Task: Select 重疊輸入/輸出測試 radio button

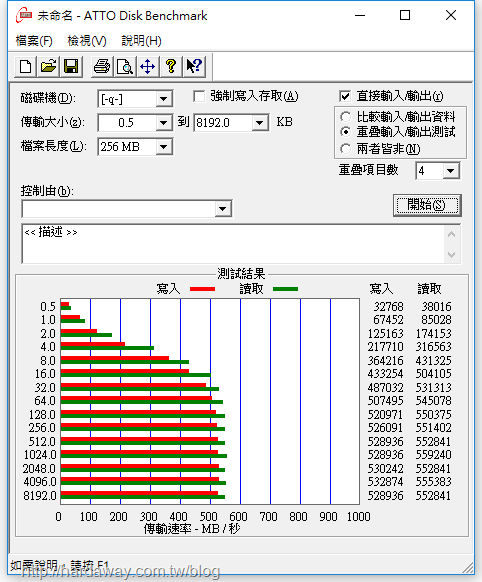Action: (345, 132)
